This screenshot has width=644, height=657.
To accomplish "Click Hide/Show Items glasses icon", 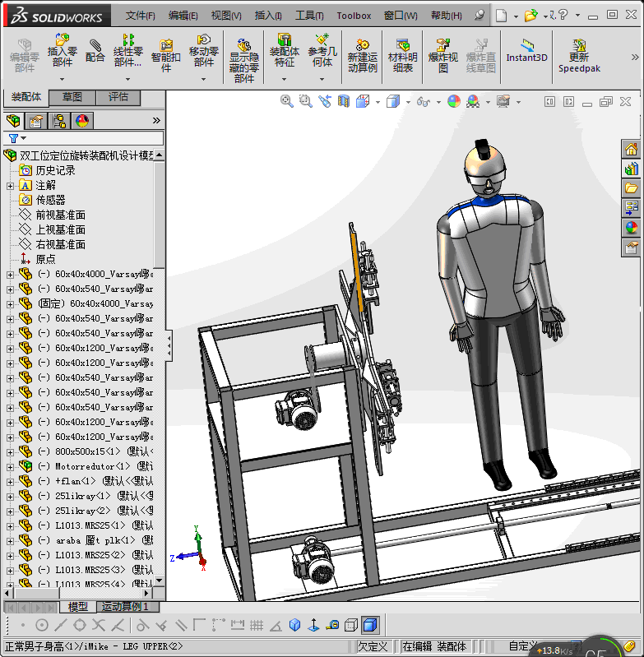I will point(424,101).
